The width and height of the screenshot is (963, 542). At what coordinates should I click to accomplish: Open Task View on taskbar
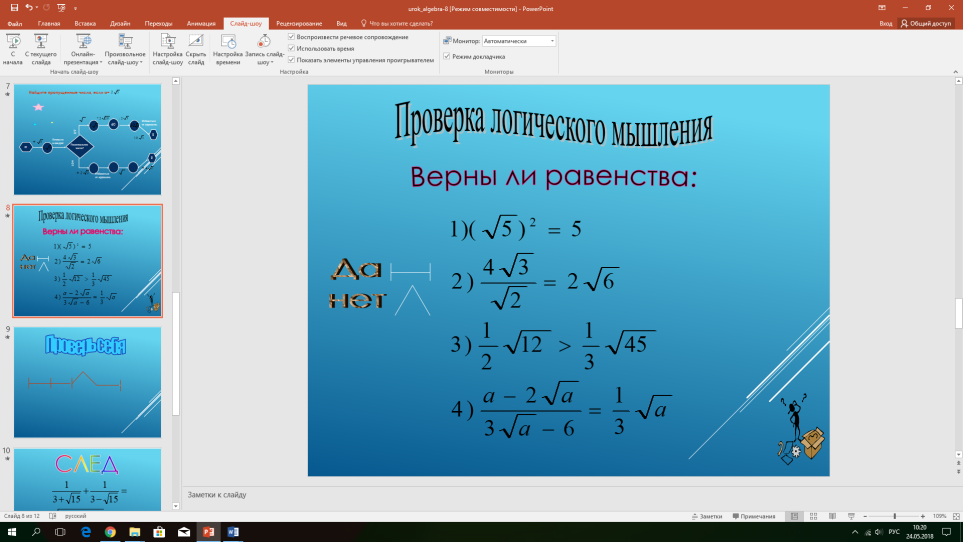(60, 532)
